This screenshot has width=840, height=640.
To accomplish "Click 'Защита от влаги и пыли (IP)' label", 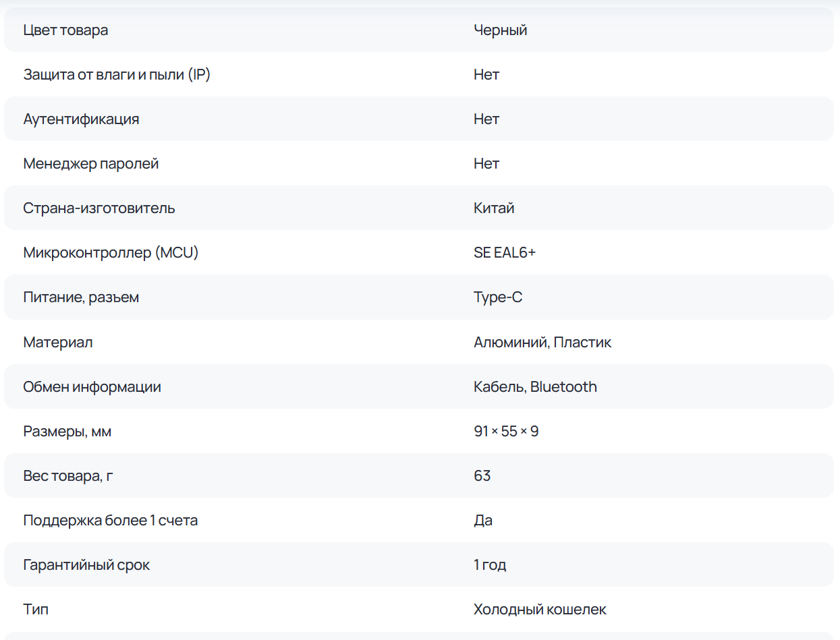I will [117, 75].
